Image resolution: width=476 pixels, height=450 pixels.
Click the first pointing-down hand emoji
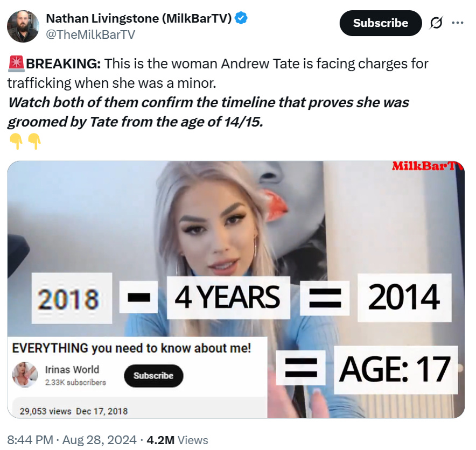tap(16, 142)
